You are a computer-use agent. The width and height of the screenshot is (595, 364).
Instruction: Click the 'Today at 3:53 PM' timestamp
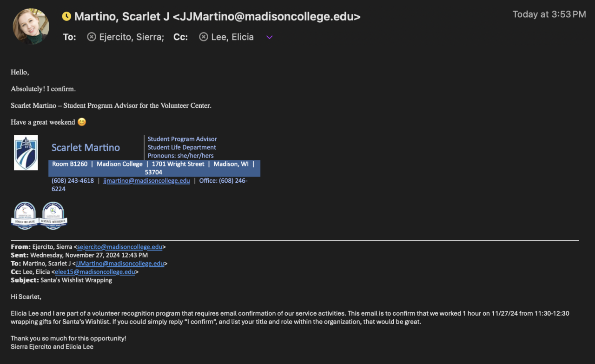pos(549,14)
